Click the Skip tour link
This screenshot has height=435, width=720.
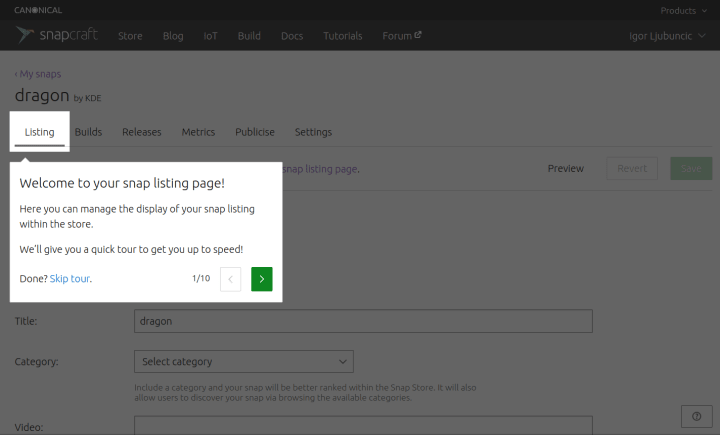click(x=70, y=279)
